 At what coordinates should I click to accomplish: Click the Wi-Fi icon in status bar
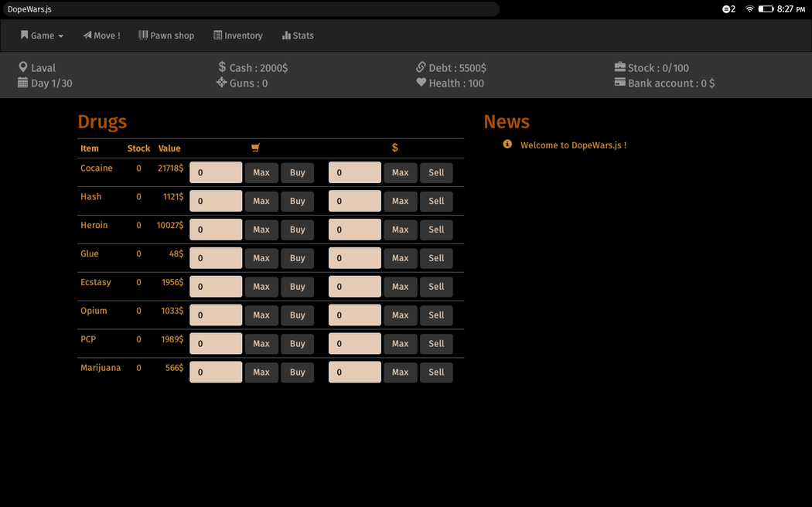pos(749,9)
